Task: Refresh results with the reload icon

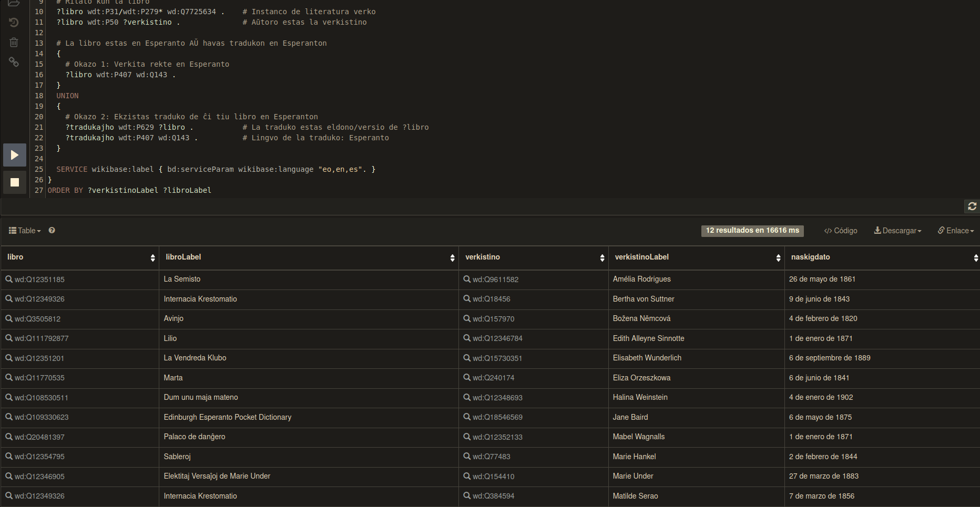Action: click(972, 206)
